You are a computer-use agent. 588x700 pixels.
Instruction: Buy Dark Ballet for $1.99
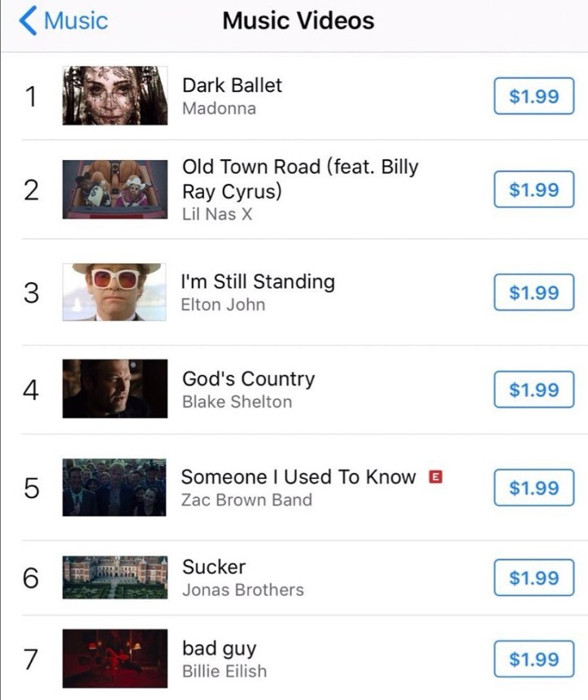(534, 97)
